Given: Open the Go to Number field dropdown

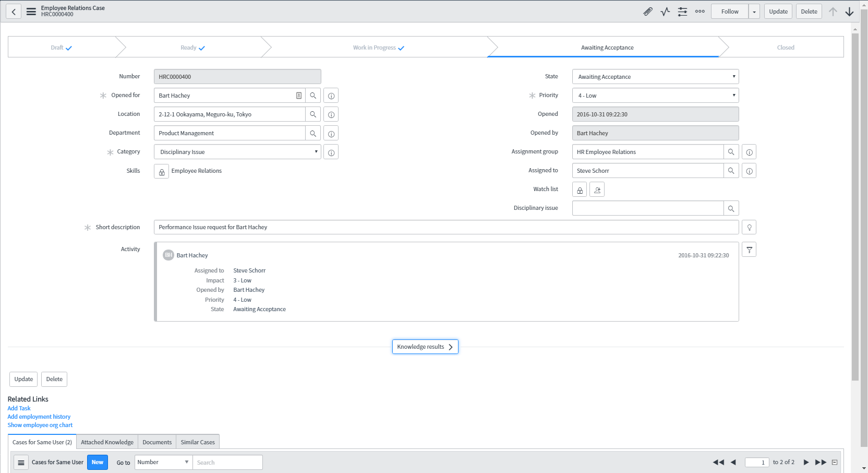Looking at the screenshot, I should tap(164, 463).
